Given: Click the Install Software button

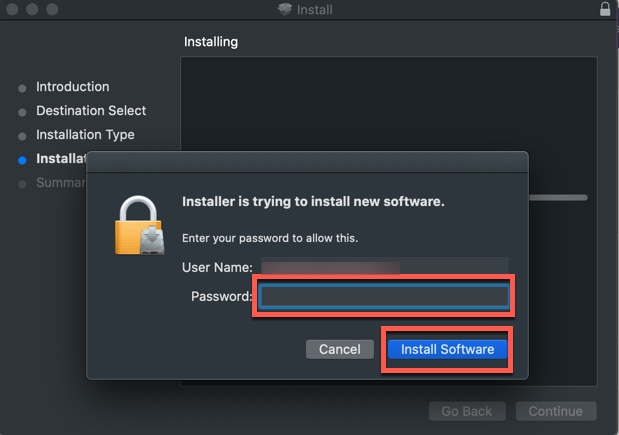Looking at the screenshot, I should point(447,349).
